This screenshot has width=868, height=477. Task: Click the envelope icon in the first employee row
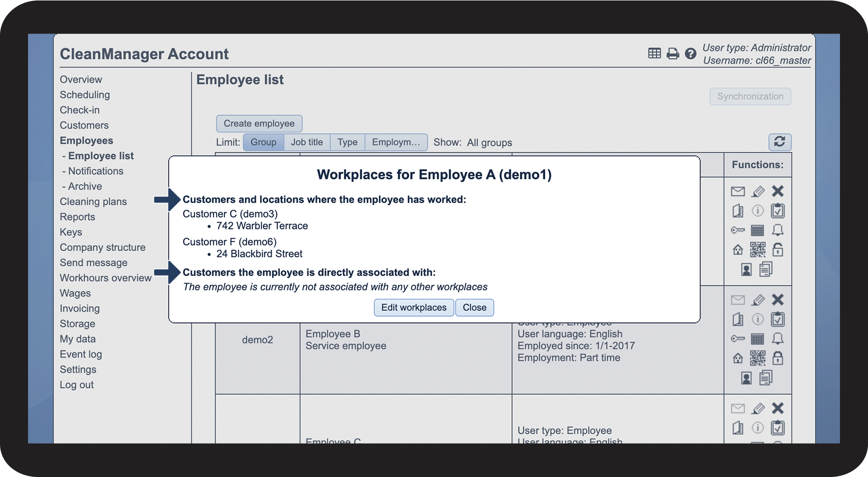click(x=738, y=191)
